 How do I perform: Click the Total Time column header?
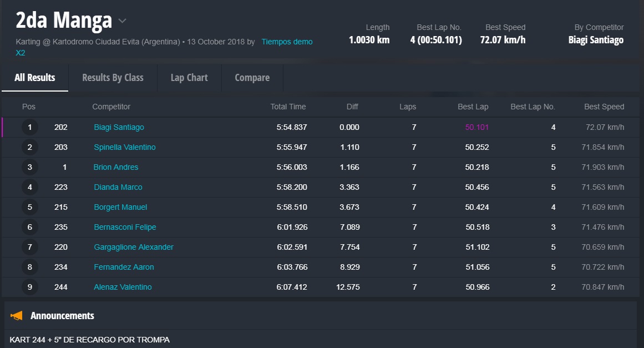(288, 107)
